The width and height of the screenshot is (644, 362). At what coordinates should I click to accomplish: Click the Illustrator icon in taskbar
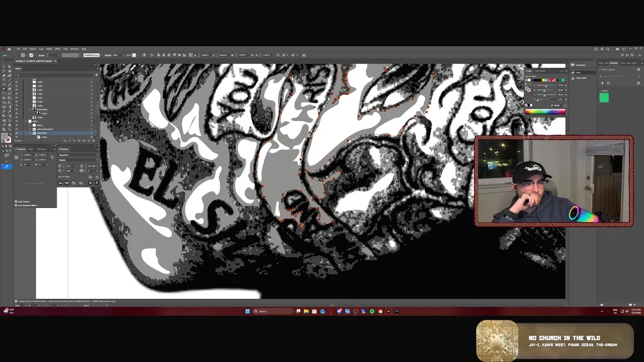tap(388, 311)
